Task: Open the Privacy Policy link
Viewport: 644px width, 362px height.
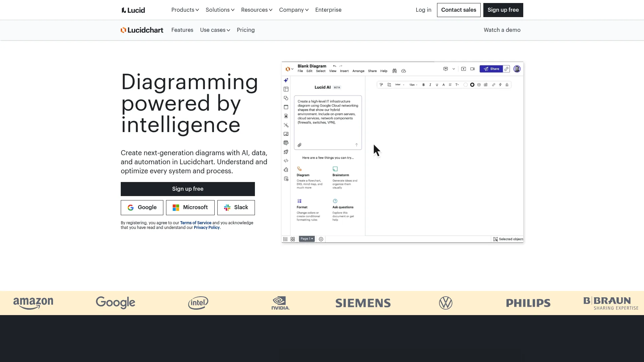Action: coord(207,228)
